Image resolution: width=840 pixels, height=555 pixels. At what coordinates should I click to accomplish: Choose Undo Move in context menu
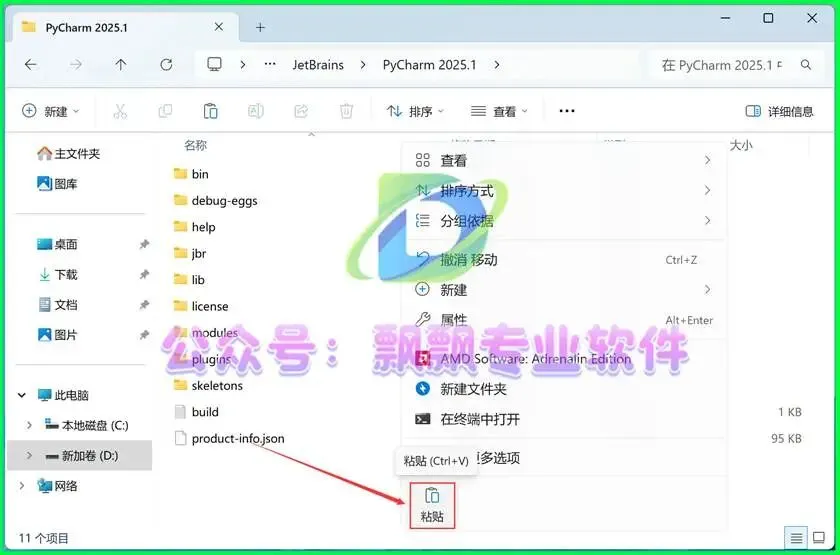[564, 260]
